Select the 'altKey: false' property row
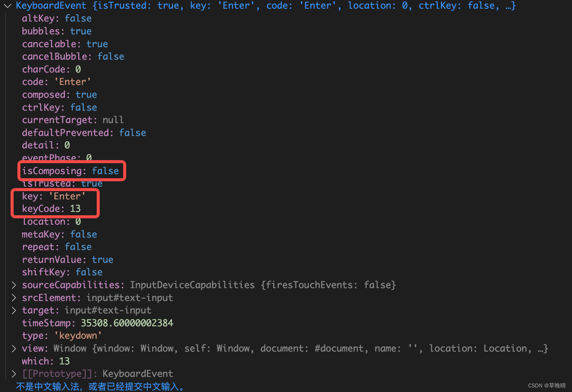This screenshot has width=572, height=392. [x=57, y=19]
